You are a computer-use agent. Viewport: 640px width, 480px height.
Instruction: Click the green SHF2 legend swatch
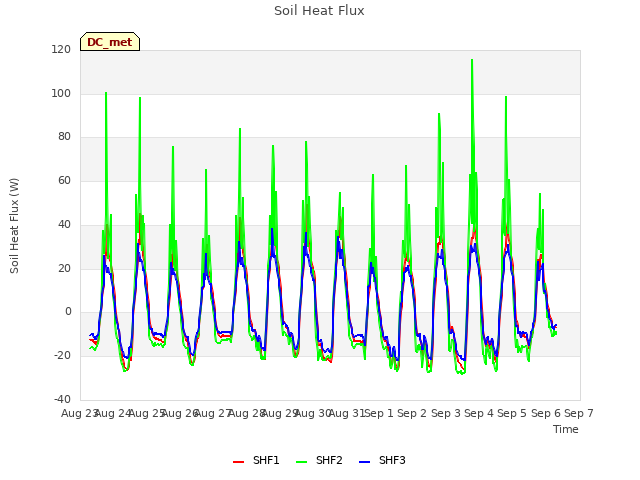tap(301, 462)
